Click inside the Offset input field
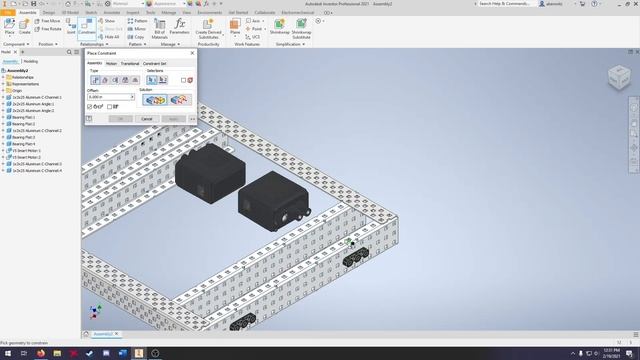 [109, 97]
